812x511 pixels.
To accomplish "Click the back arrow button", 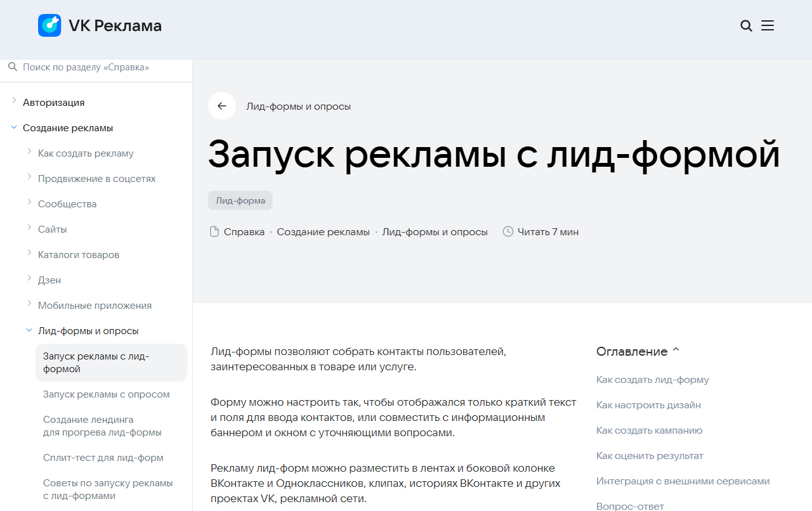I will (222, 106).
